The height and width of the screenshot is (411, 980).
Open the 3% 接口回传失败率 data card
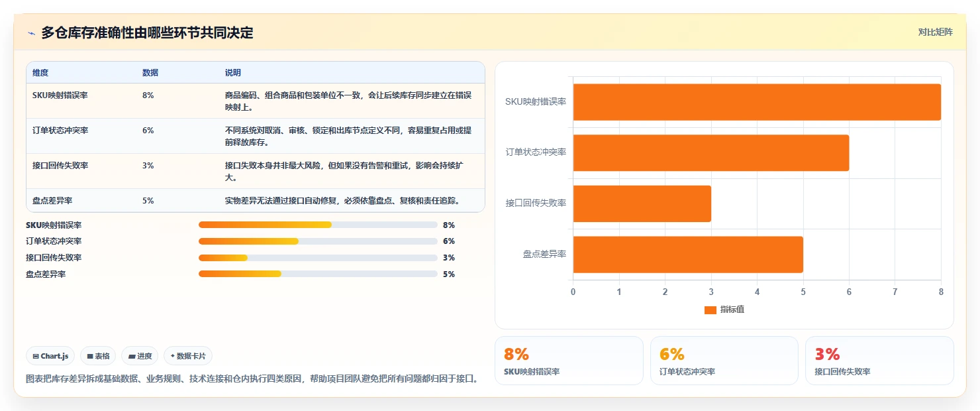(x=879, y=361)
